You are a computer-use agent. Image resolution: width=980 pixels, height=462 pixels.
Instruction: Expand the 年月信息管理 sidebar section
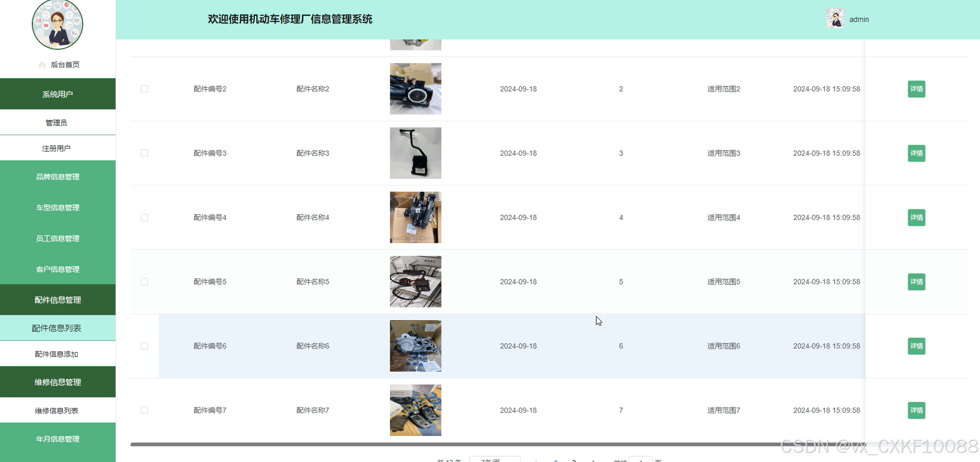(57, 439)
